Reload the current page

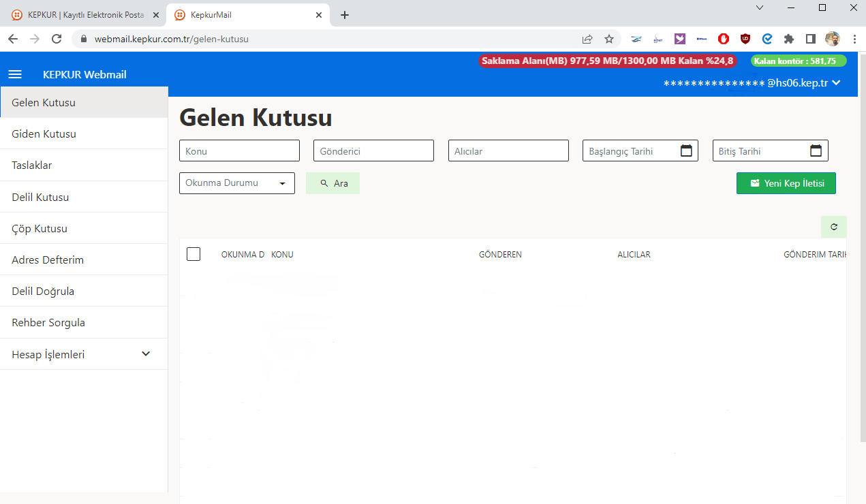click(x=57, y=39)
